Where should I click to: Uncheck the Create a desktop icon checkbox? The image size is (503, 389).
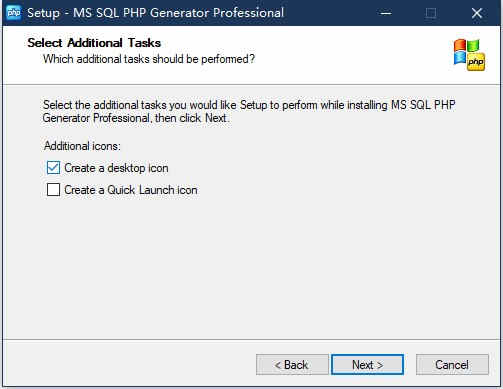pyautogui.click(x=53, y=168)
